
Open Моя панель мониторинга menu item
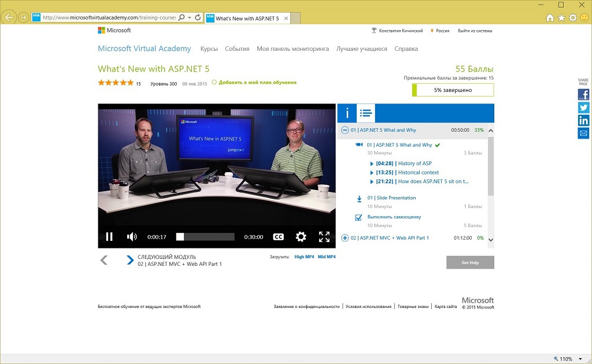tap(293, 49)
